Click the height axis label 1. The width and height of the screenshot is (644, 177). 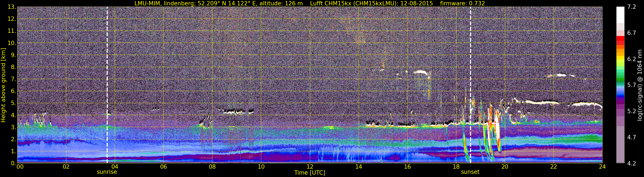(x=13, y=151)
